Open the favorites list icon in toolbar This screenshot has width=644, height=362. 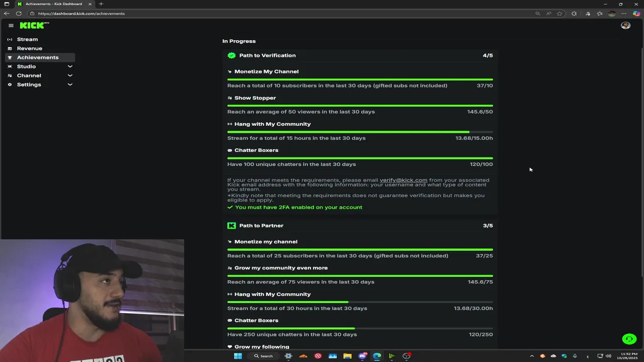tap(600, 14)
